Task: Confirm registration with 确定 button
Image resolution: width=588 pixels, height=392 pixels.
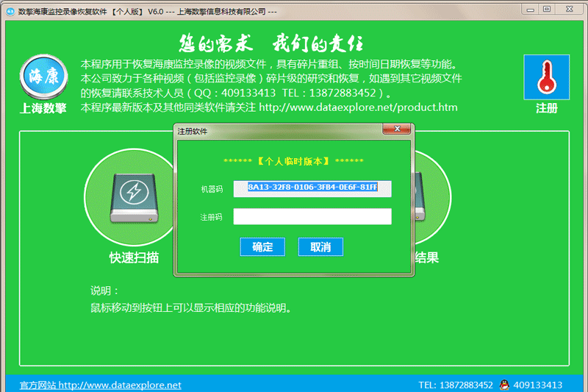Action: click(262, 247)
